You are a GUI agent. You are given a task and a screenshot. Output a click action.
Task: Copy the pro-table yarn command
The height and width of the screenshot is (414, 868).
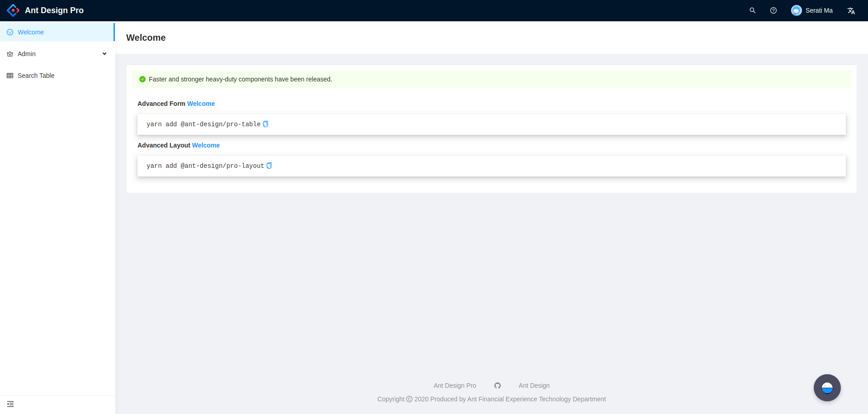266,124
